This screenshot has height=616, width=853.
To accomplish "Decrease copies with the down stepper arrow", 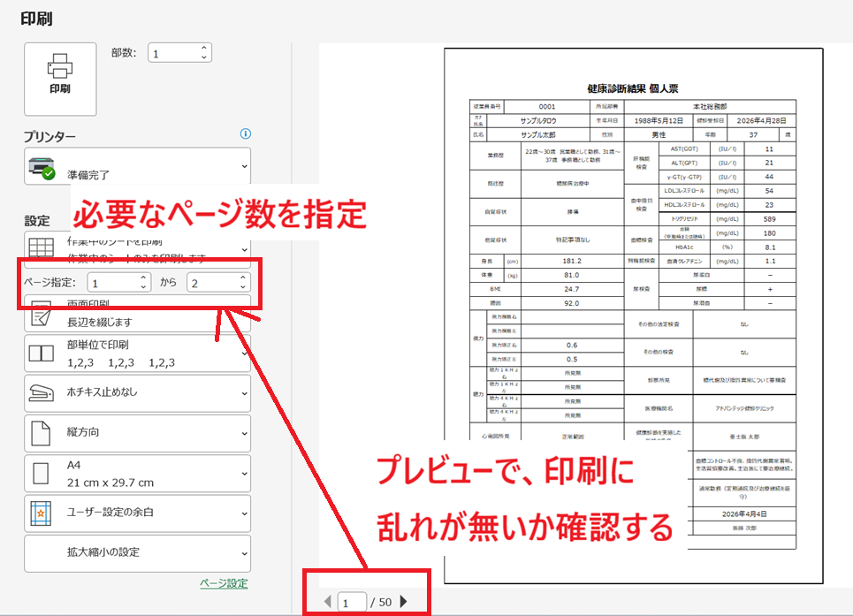I will coord(204,57).
